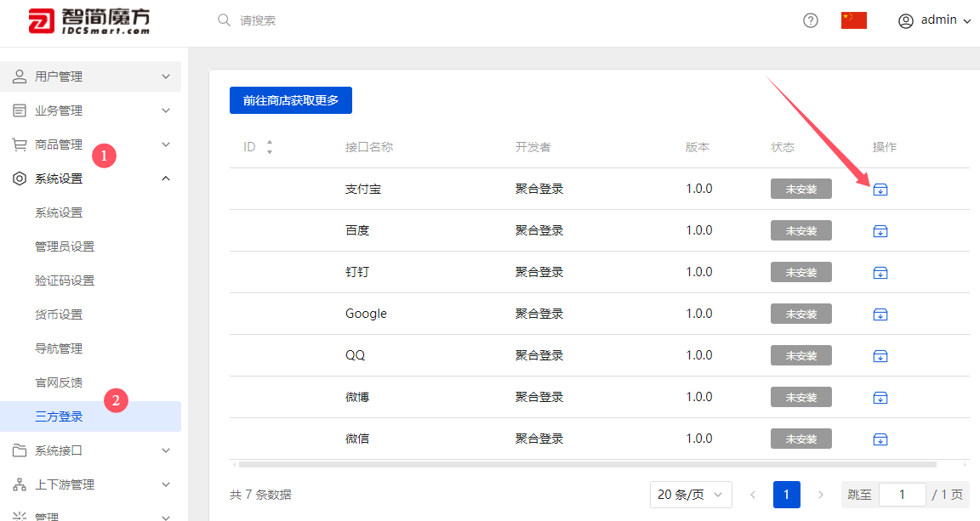
Task: Click the admin user avatar icon
Action: click(x=905, y=20)
